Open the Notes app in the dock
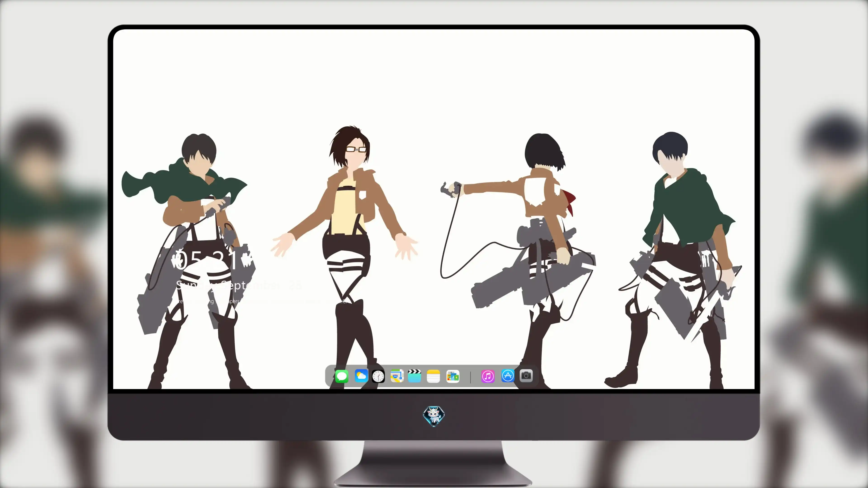Image resolution: width=868 pixels, height=488 pixels. point(433,376)
